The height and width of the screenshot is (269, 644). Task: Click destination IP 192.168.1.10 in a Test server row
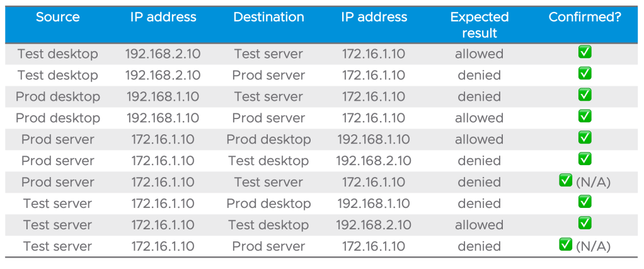click(x=374, y=203)
